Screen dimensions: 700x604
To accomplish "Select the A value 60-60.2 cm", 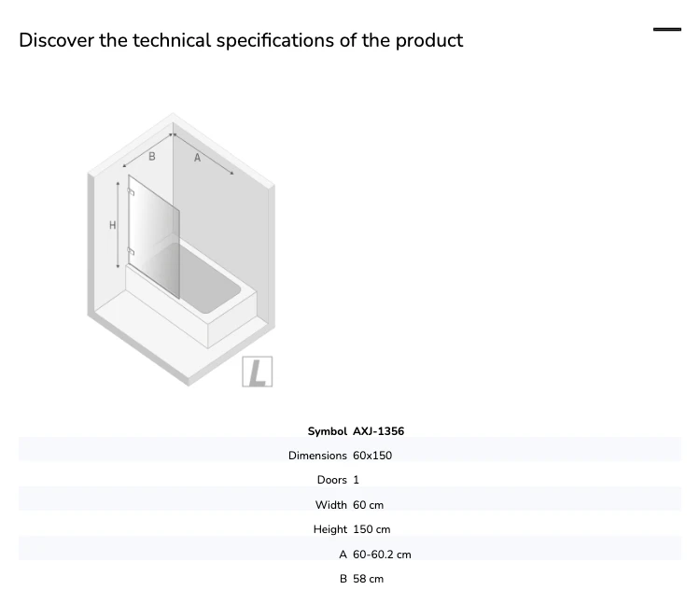I will [382, 555].
